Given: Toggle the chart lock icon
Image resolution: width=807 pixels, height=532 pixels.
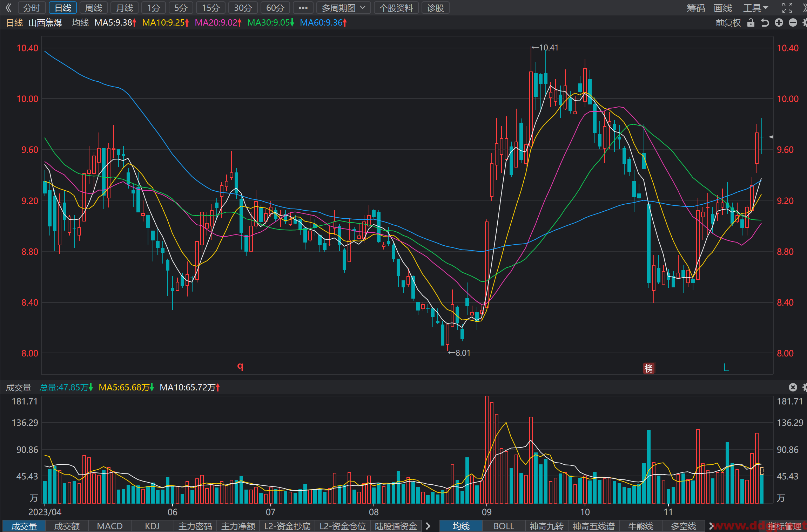Looking at the screenshot, I should coord(751,23).
